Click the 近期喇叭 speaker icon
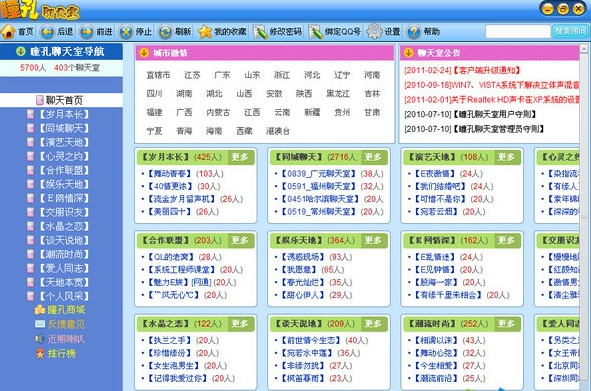 point(40,339)
